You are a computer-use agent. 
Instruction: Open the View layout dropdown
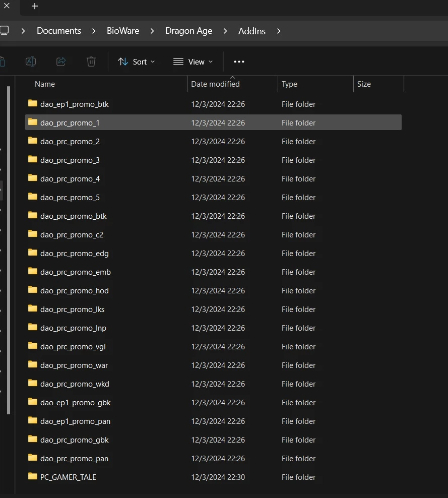coord(193,61)
